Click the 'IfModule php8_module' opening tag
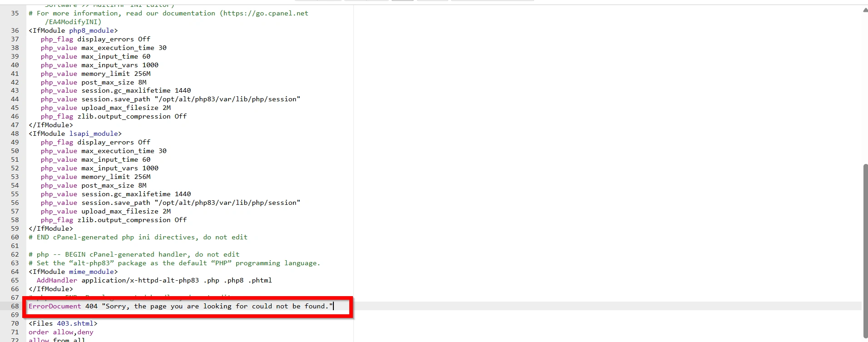This screenshot has height=342, width=868. click(x=73, y=30)
